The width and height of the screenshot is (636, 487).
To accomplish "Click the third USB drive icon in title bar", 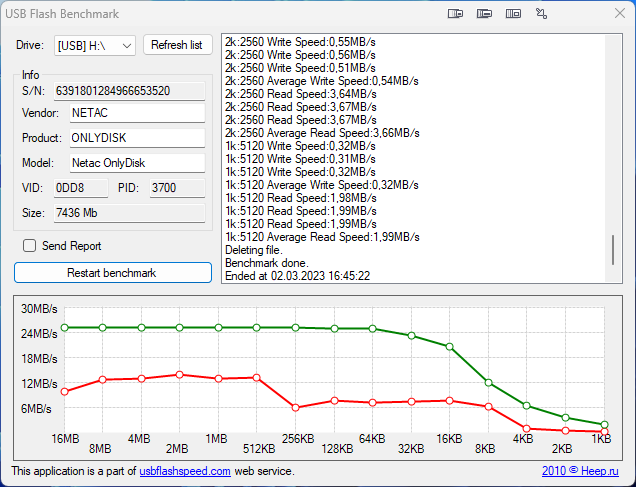I will click(513, 14).
